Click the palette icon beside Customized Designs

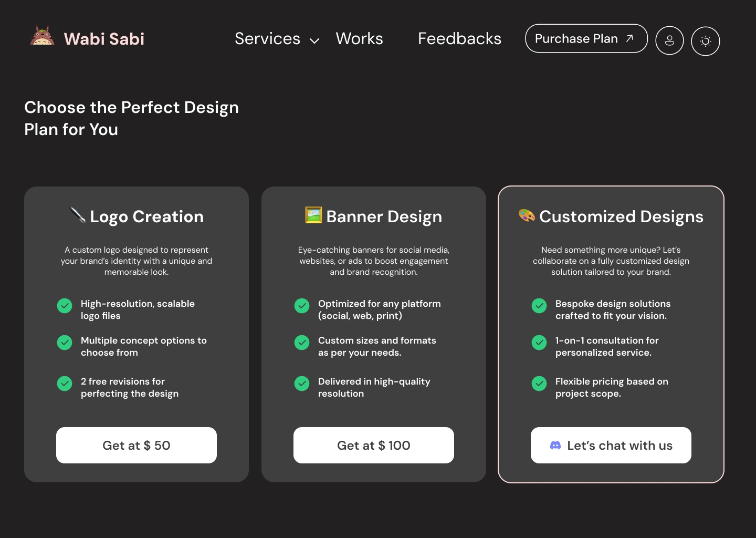527,215
